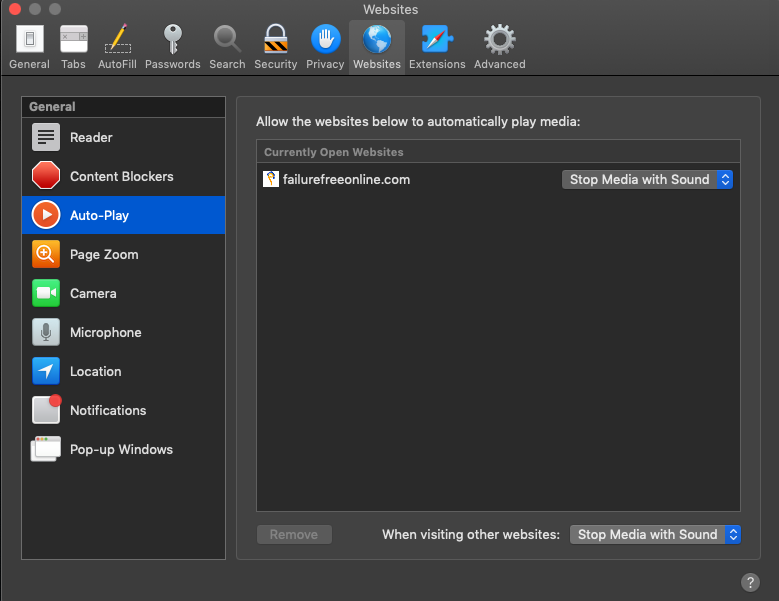Select the failurefreeonline.com row text
This screenshot has width=779, height=601.
point(346,179)
